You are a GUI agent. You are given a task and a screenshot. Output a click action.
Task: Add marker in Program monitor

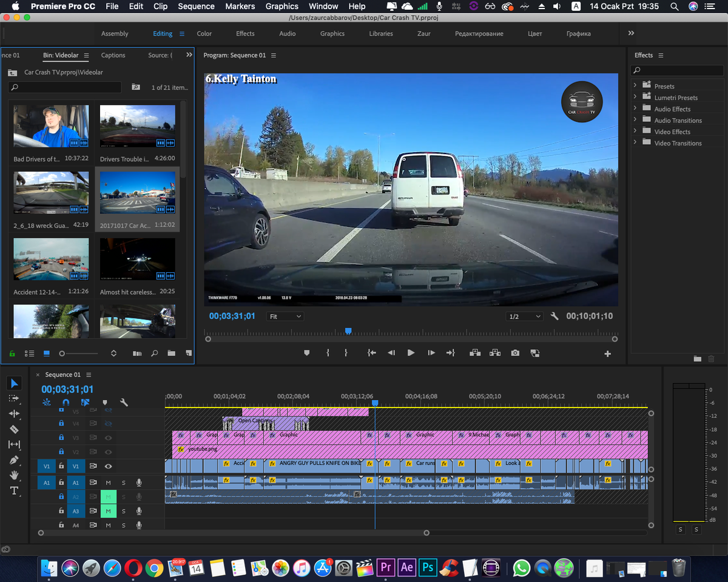(307, 353)
